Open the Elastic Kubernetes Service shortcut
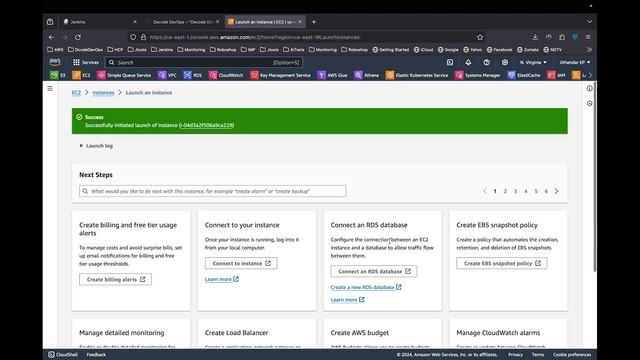 pyautogui.click(x=417, y=75)
